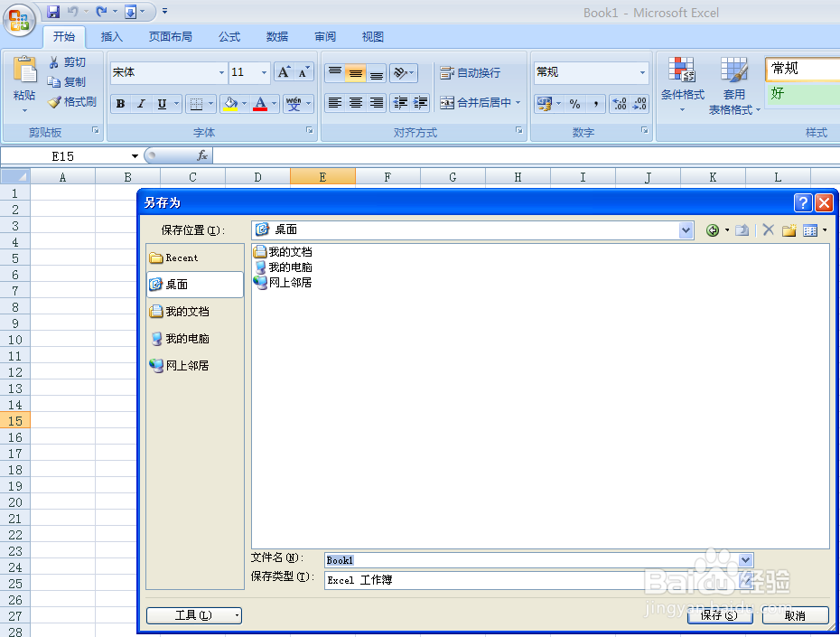Select 我的文档 in the places bar
This screenshot has width=840, height=637.
(195, 311)
